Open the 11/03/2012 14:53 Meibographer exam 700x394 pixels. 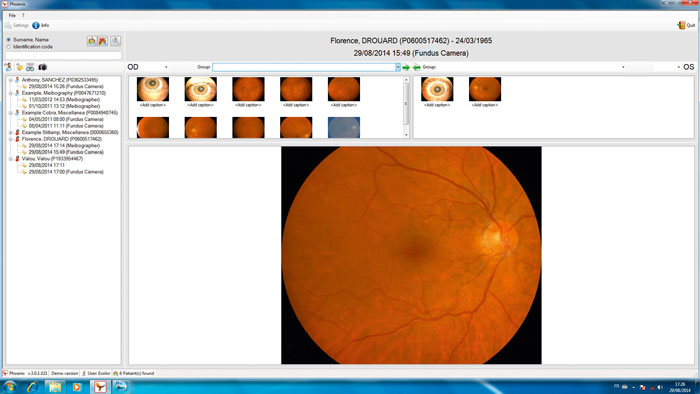[64, 100]
